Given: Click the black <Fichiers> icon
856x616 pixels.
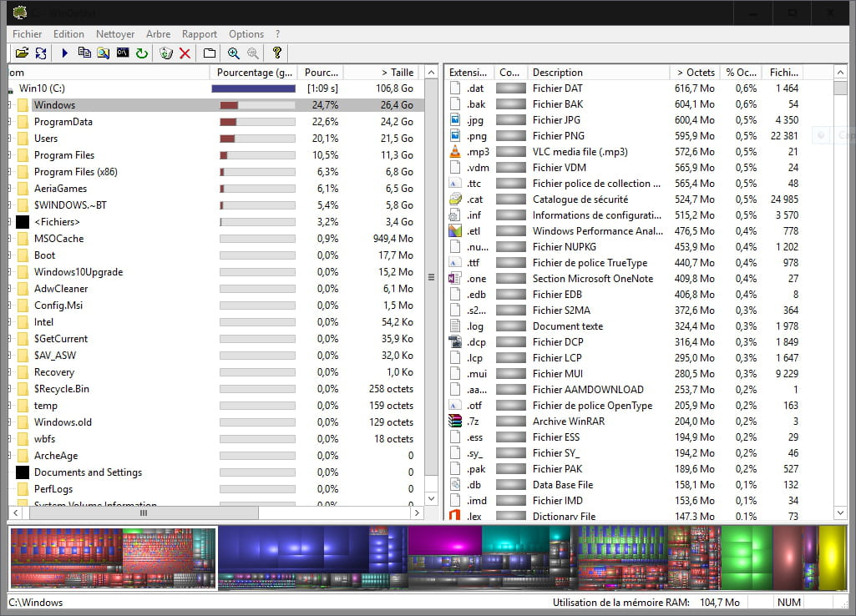Looking at the screenshot, I should click(23, 222).
